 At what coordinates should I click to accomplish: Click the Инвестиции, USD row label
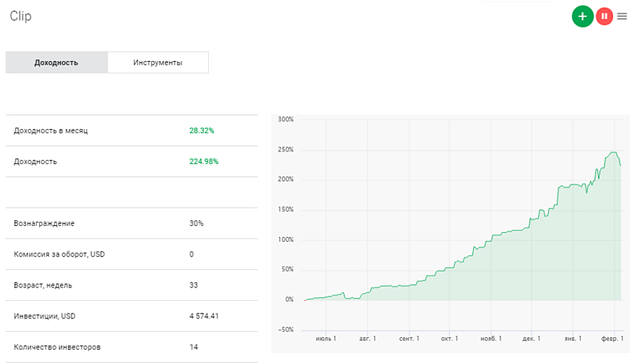[45, 316]
